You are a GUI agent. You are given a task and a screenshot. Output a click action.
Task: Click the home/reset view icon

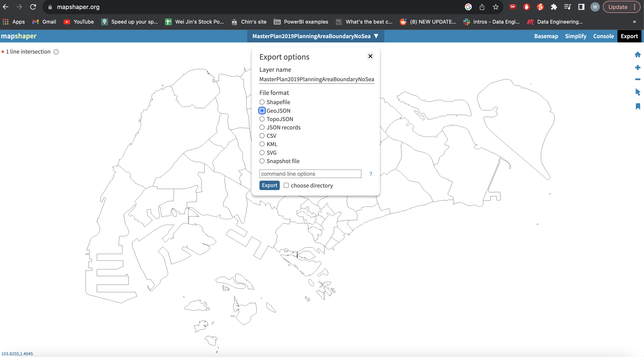[637, 54]
